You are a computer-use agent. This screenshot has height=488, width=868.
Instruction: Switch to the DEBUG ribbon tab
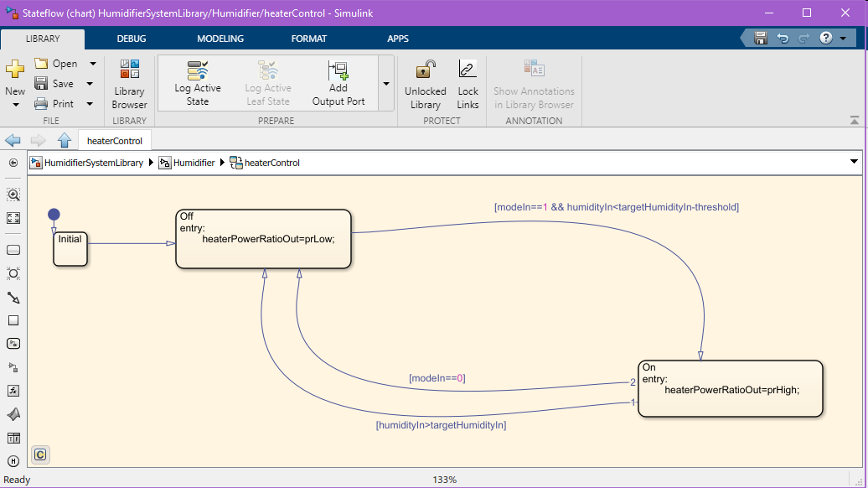132,39
